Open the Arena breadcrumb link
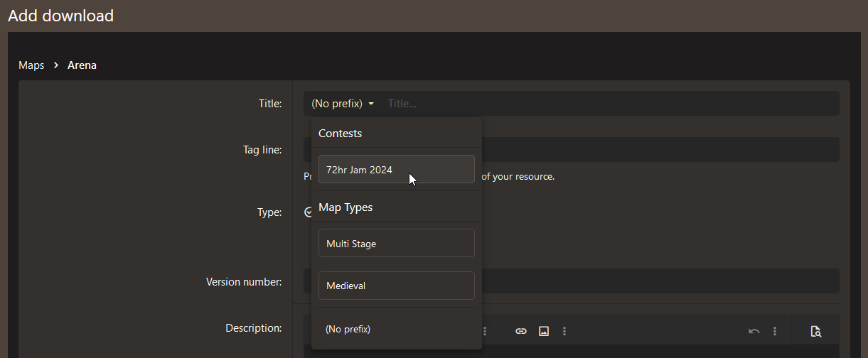The width and height of the screenshot is (868, 358). (x=82, y=65)
